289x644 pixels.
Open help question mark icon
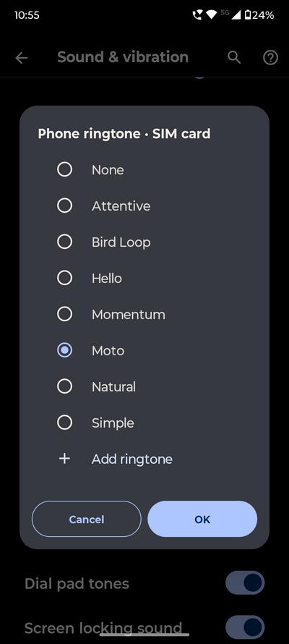pos(270,58)
